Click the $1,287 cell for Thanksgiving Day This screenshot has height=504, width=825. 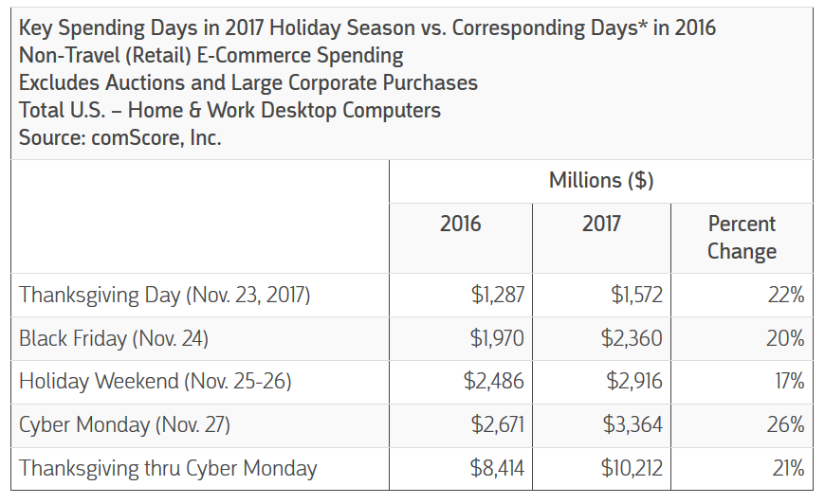pyautogui.click(x=497, y=295)
